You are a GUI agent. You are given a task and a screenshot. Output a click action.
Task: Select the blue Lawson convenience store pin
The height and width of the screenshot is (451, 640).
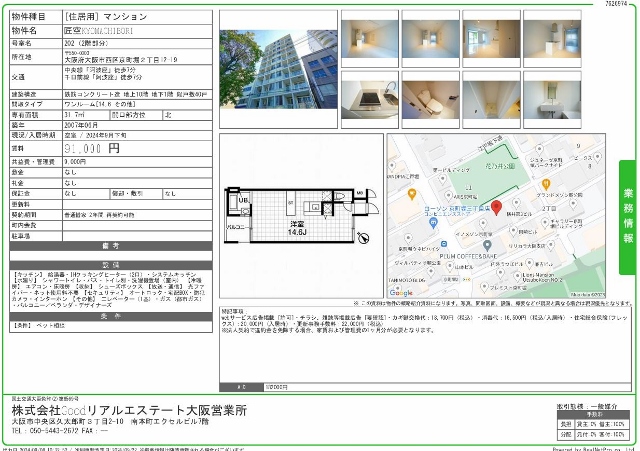pos(433,223)
